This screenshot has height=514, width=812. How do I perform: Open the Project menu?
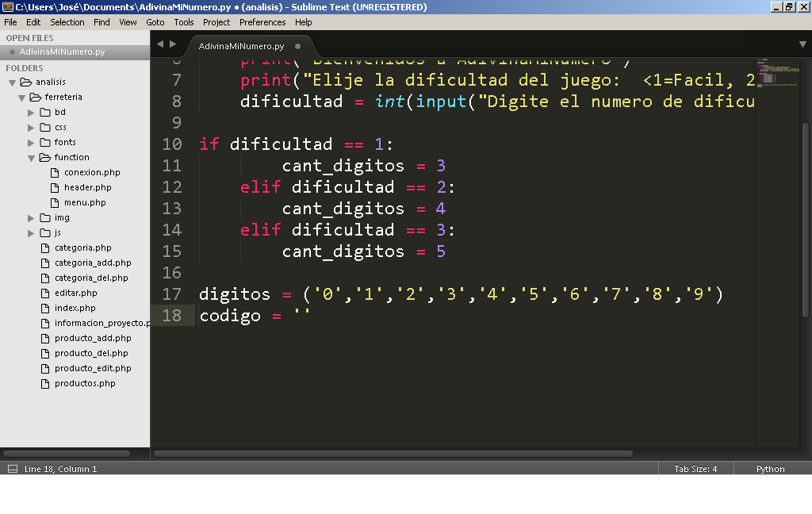(x=216, y=22)
